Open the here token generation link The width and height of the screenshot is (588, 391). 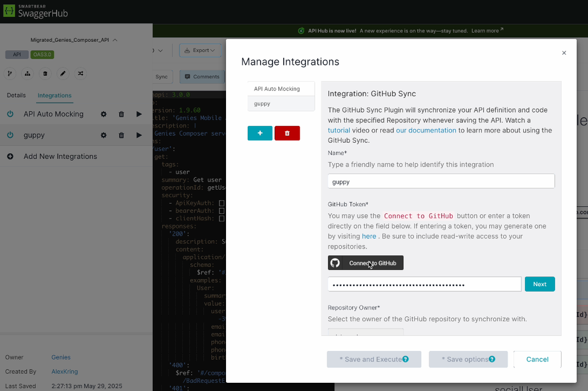coord(369,236)
